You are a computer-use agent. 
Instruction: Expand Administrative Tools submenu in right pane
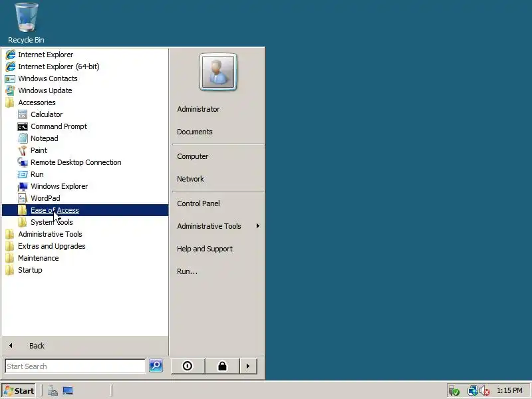[x=218, y=226]
